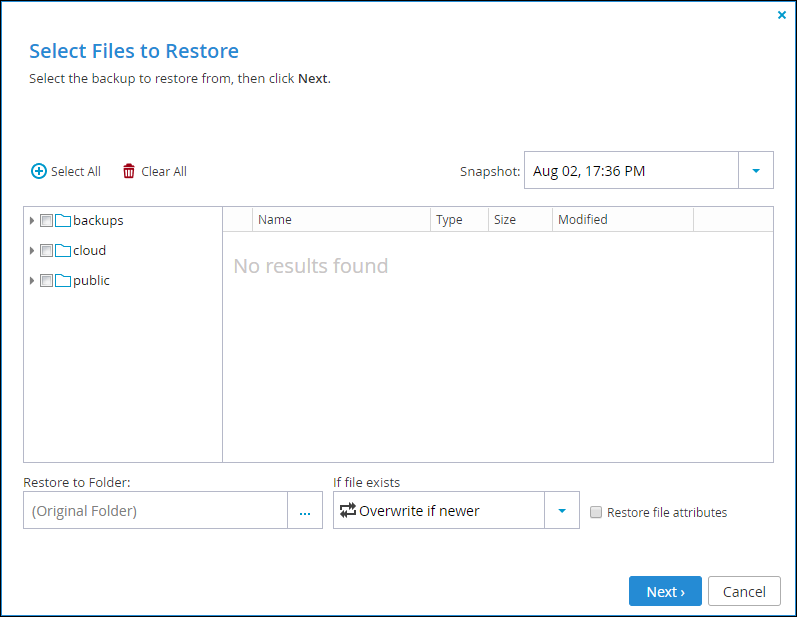Screen dimensions: 797x617
Task: Expand the cloud folder tree node
Action: point(32,251)
